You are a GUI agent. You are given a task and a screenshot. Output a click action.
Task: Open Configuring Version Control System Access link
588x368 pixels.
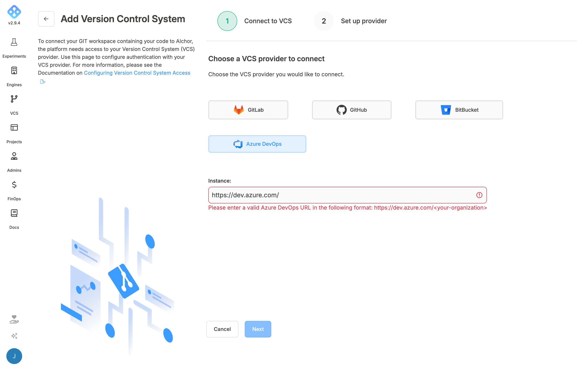pos(137,73)
